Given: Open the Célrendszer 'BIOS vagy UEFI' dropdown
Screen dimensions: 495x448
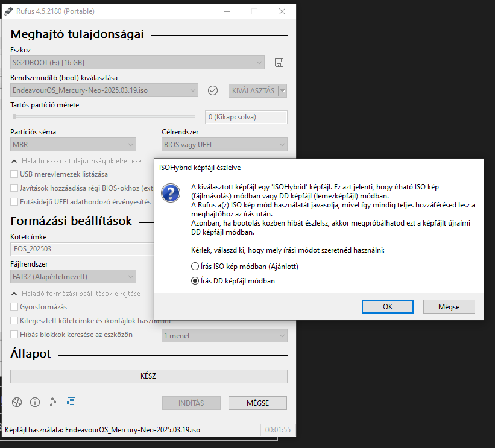Looking at the screenshot, I should click(224, 145).
